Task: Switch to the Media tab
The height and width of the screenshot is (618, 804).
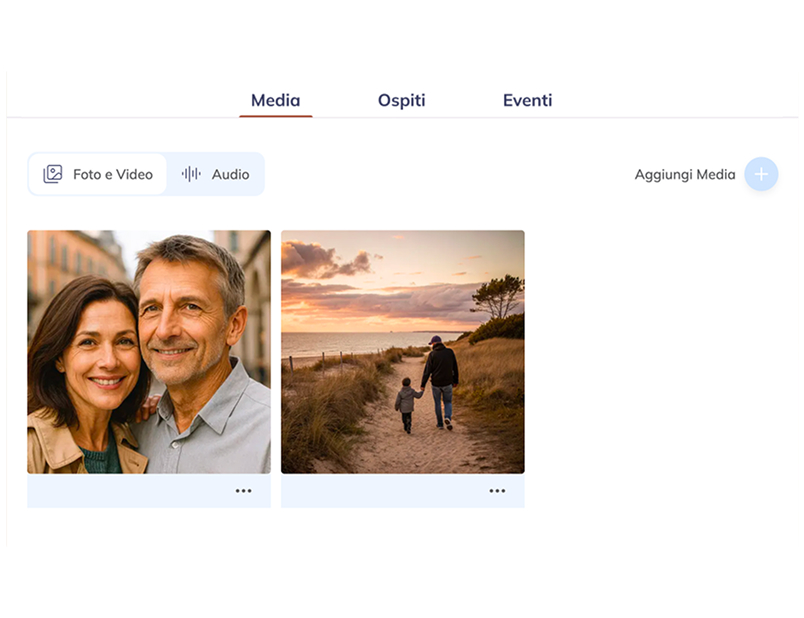Action: click(275, 100)
